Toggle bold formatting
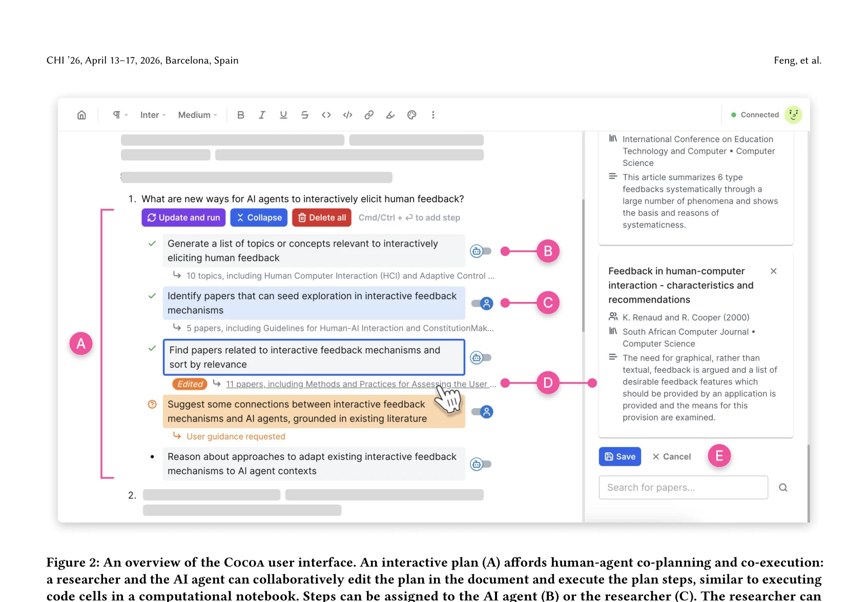868x602 pixels. click(241, 115)
